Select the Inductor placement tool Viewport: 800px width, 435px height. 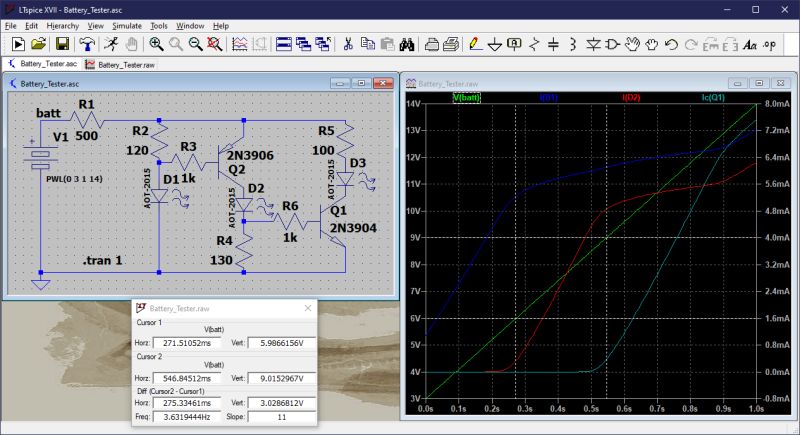[x=573, y=44]
